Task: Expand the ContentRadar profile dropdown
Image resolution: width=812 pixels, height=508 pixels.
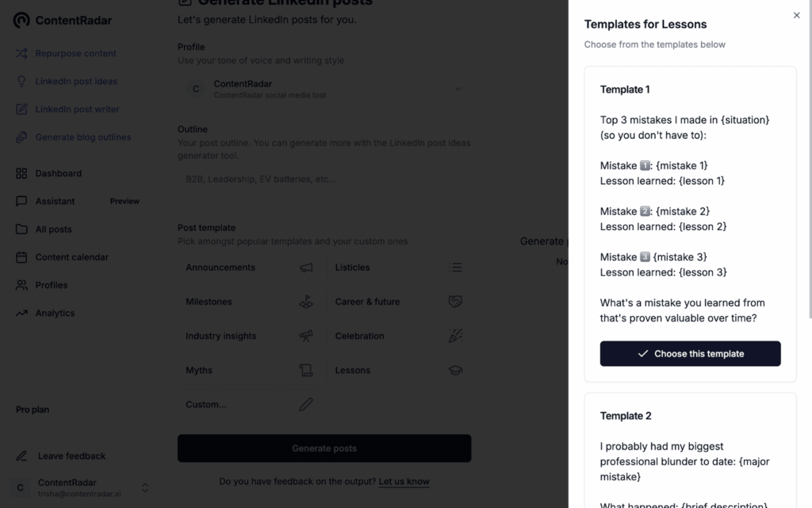Action: click(458, 89)
